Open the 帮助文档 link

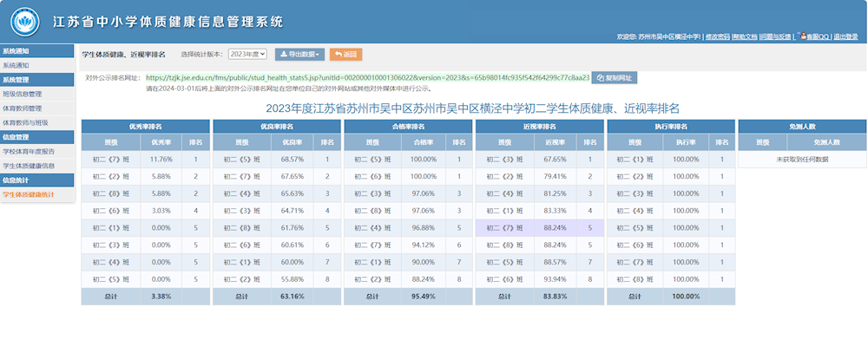(x=745, y=37)
